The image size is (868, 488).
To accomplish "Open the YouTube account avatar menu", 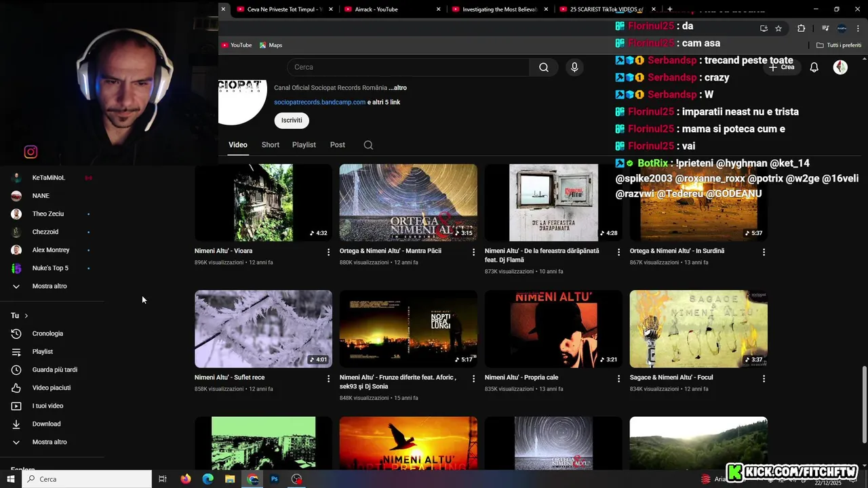I will coord(840,67).
